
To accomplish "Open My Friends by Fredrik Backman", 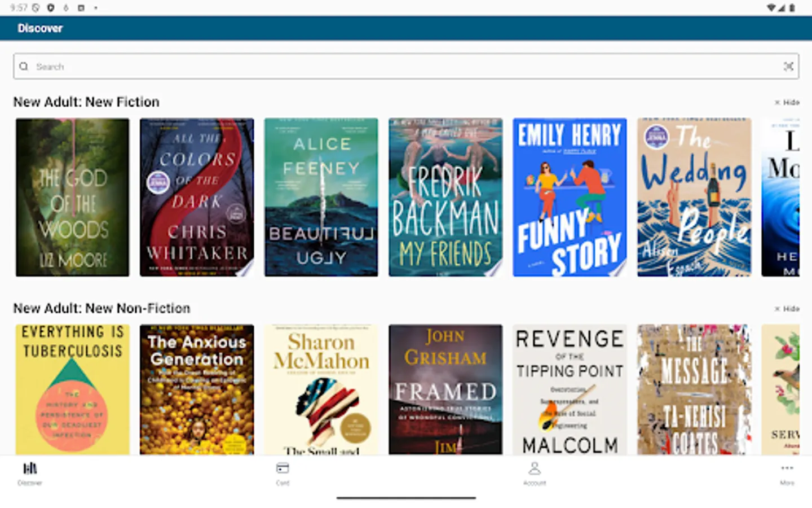I will (x=445, y=197).
